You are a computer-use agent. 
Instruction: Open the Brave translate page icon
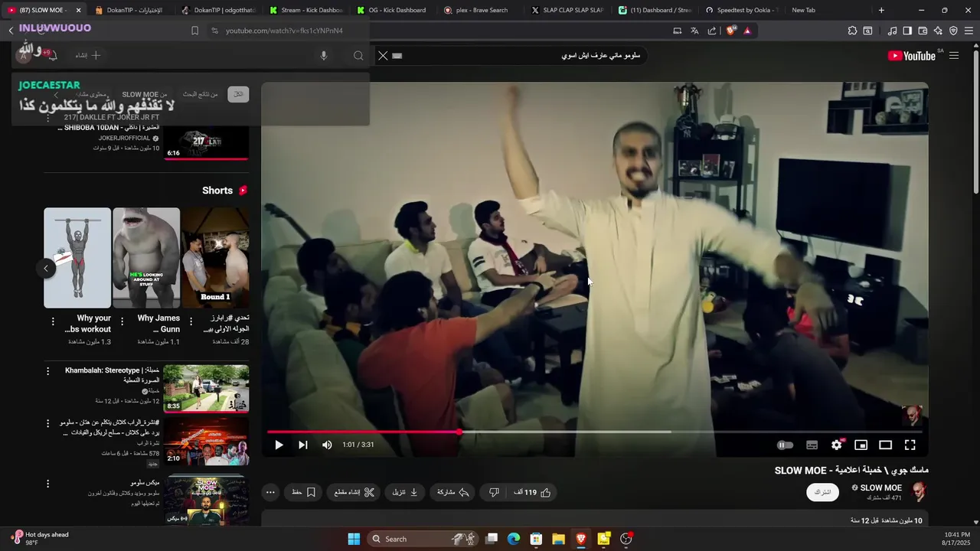click(694, 31)
